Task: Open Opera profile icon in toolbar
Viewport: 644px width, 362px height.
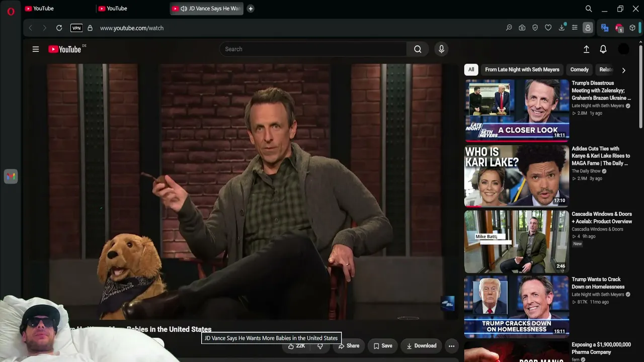Action: (588, 28)
